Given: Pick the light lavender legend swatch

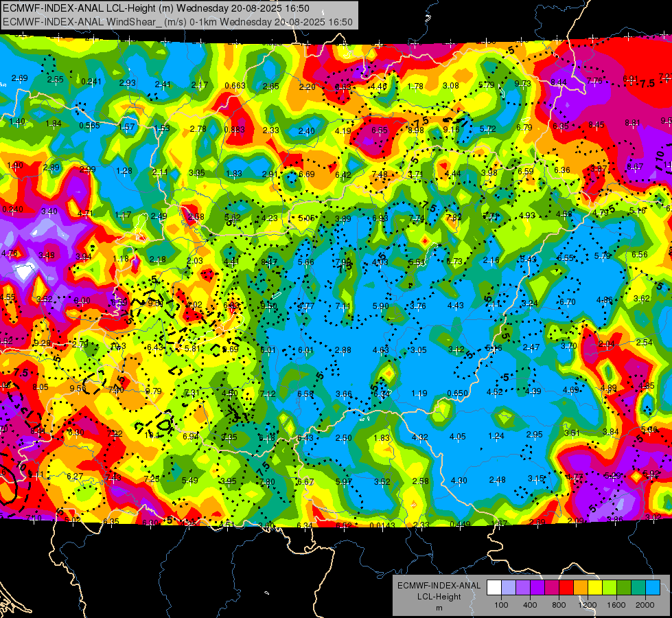Looking at the screenshot, I should tap(509, 588).
